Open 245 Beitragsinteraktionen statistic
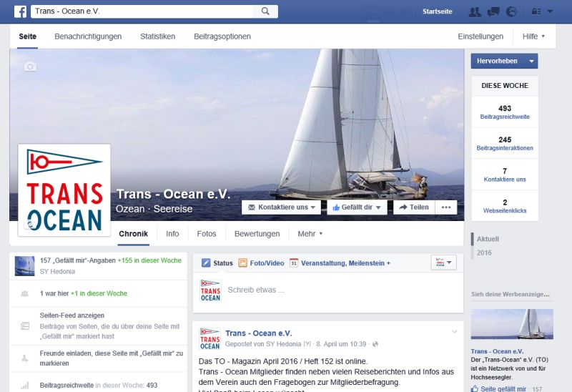This screenshot has height=392, width=572. click(505, 144)
